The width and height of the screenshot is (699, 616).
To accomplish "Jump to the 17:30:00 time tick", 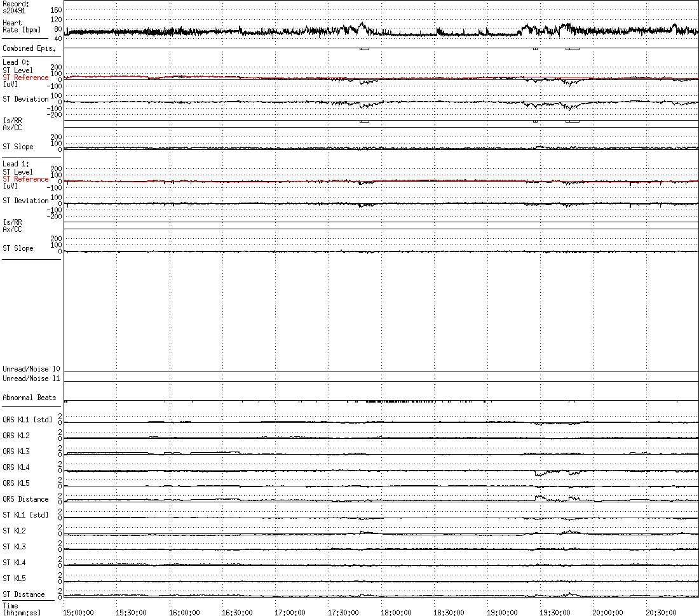I will tap(343, 612).
